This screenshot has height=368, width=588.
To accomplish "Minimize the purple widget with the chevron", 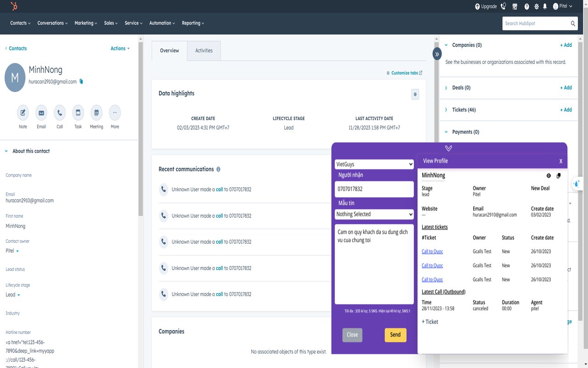I will (x=449, y=148).
